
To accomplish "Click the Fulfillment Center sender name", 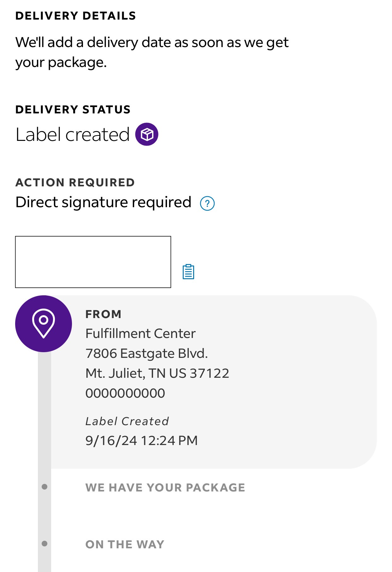I will [140, 334].
